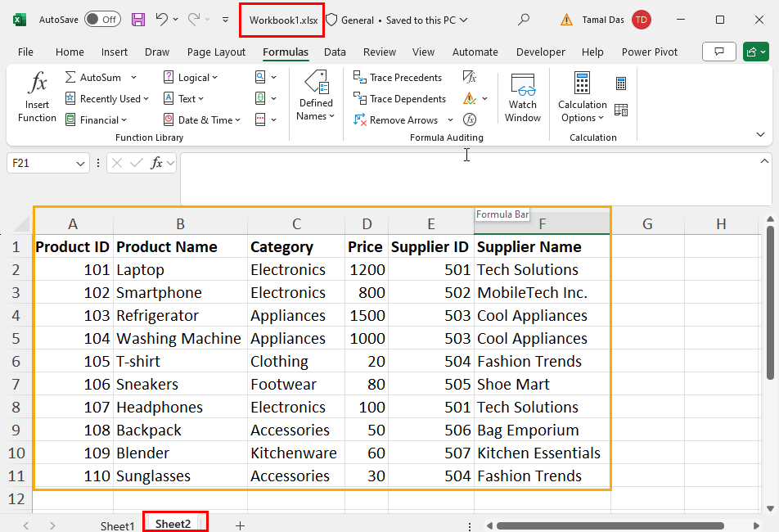Click the Kitchen Essentials cell
Image resolution: width=779 pixels, height=532 pixels.
543,453
